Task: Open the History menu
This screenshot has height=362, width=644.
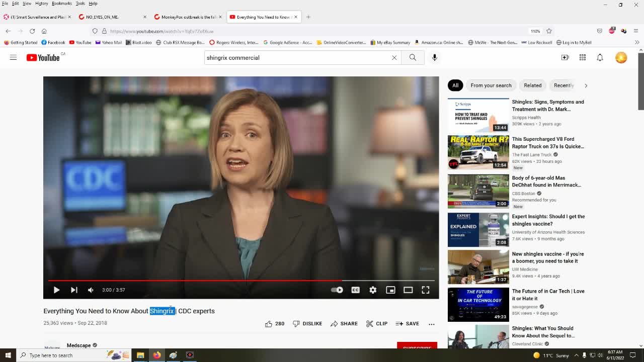Action: tap(41, 4)
